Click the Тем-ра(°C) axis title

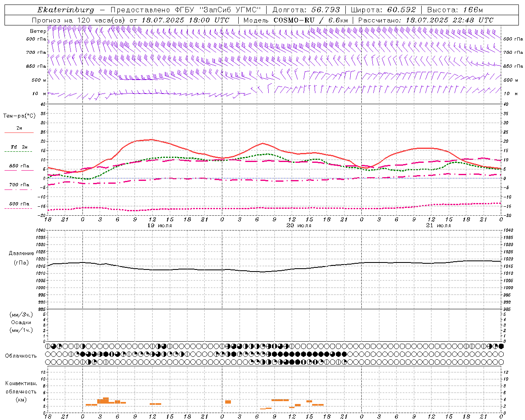tap(19, 116)
